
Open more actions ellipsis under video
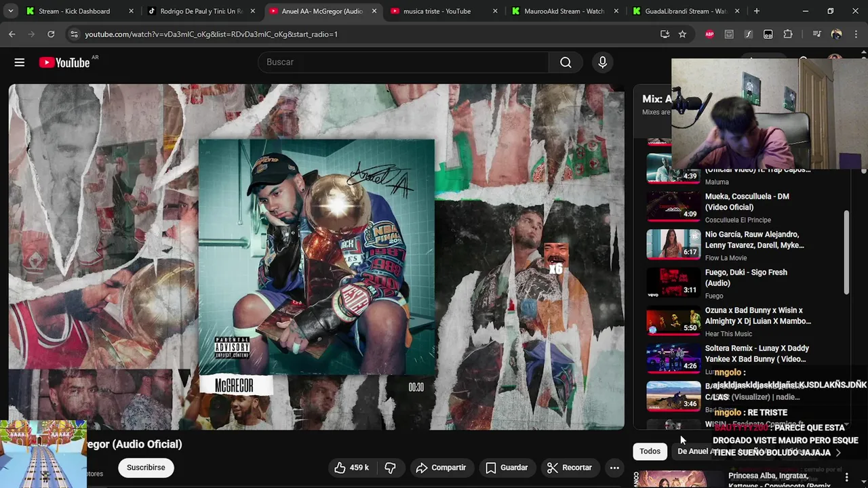(x=614, y=468)
